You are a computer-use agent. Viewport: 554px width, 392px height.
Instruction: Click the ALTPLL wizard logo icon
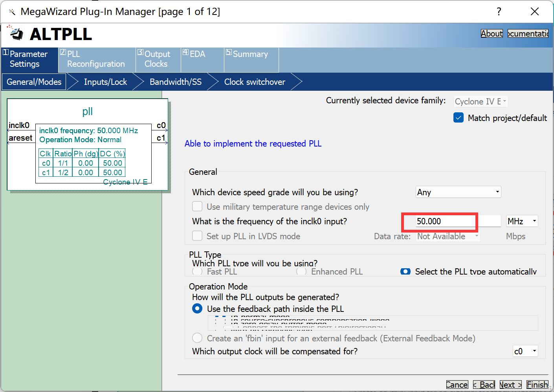(15, 33)
